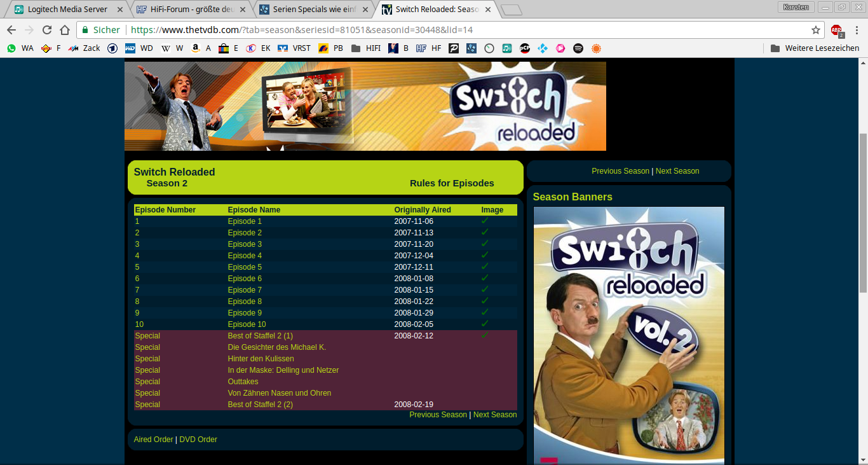The image size is (868, 465).
Task: Click Previous Season link above banners
Action: tap(620, 171)
